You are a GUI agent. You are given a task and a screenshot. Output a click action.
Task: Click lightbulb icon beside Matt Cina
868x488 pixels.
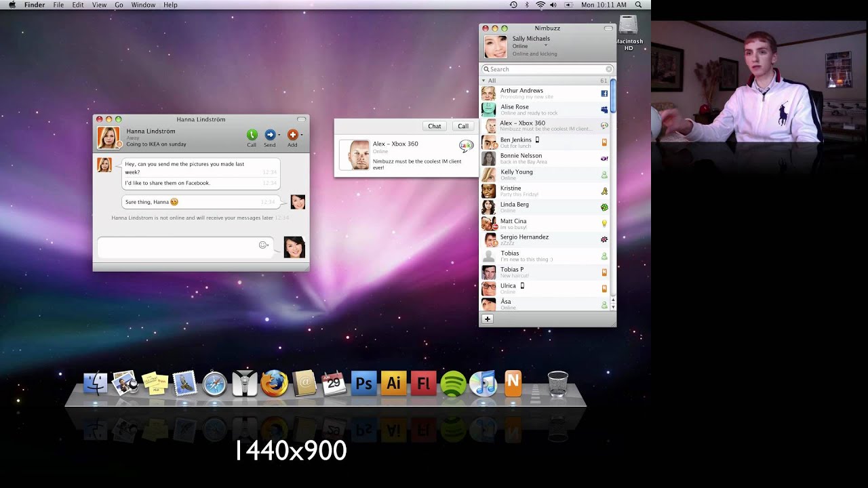pyautogui.click(x=604, y=223)
